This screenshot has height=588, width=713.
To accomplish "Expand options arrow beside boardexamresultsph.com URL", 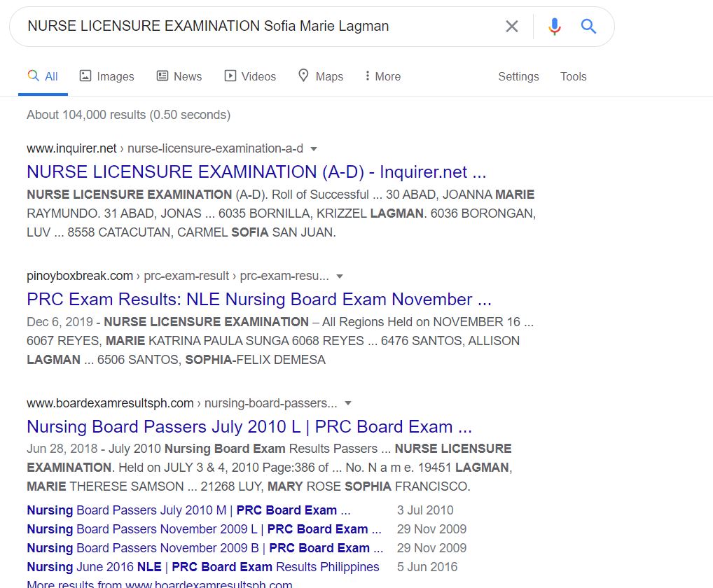I will tap(348, 403).
